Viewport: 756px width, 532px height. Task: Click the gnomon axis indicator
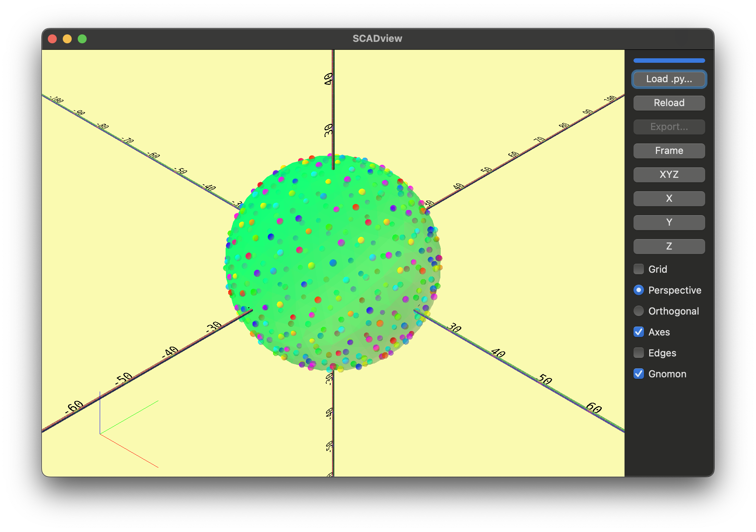pyautogui.click(x=112, y=430)
